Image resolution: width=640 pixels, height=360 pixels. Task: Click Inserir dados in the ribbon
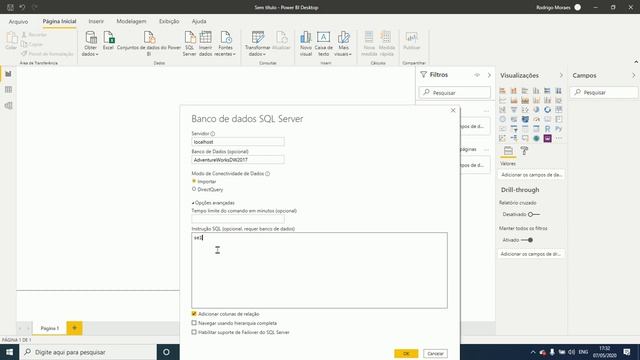205,44
